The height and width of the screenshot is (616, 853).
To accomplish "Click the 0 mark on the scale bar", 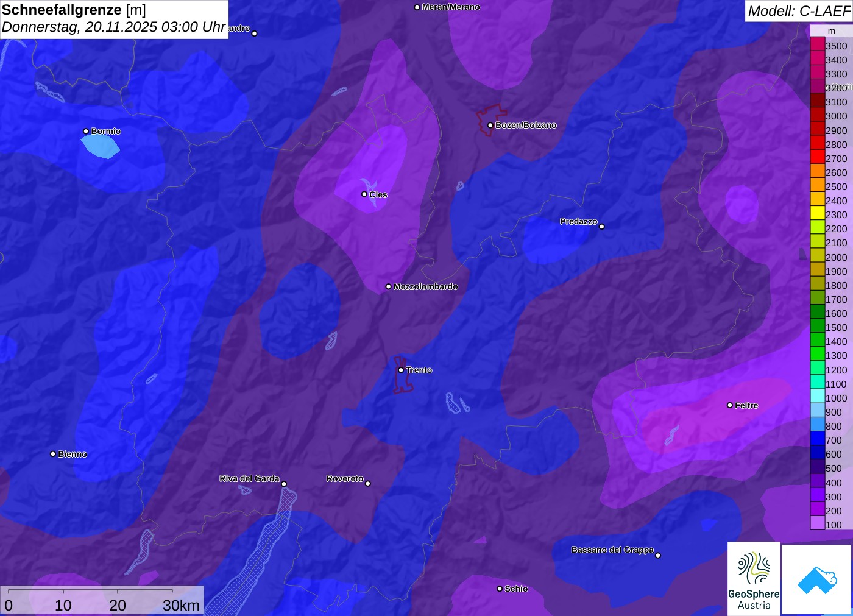I will point(9,605).
